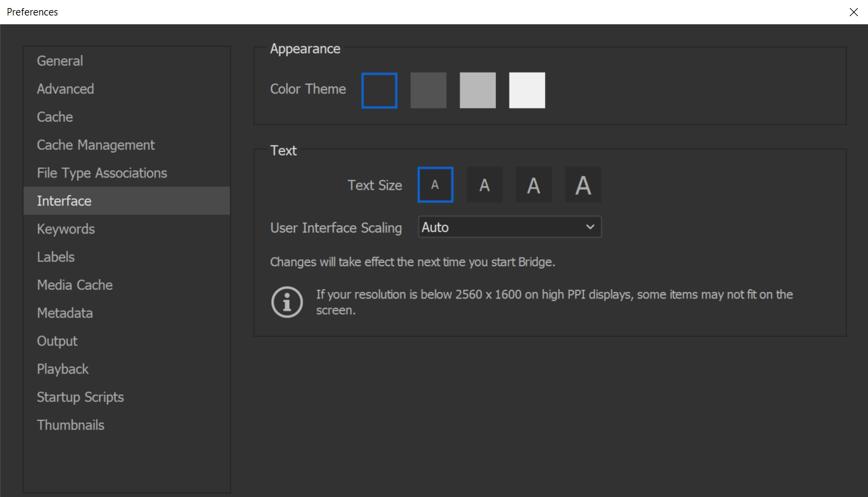Select the white Color Theme swatch
Image resolution: width=868 pixels, height=497 pixels.
[527, 89]
